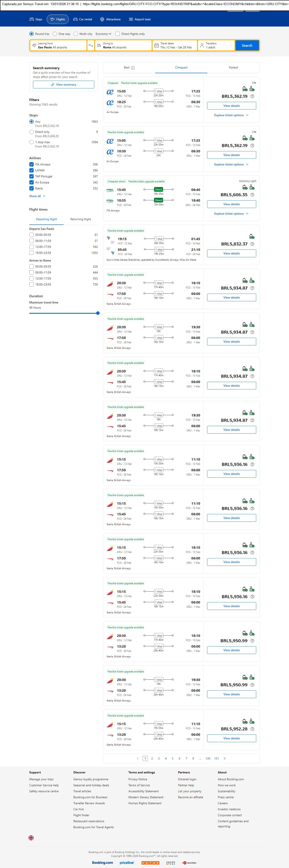Expand Show all airlines list
Image resolution: width=289 pixels, height=868 pixels.
(x=37, y=196)
